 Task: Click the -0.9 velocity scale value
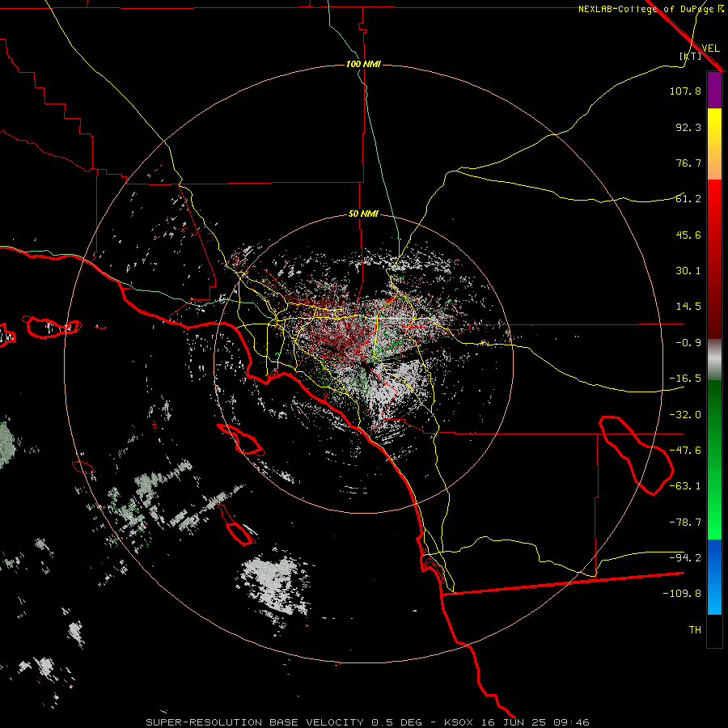click(x=688, y=343)
